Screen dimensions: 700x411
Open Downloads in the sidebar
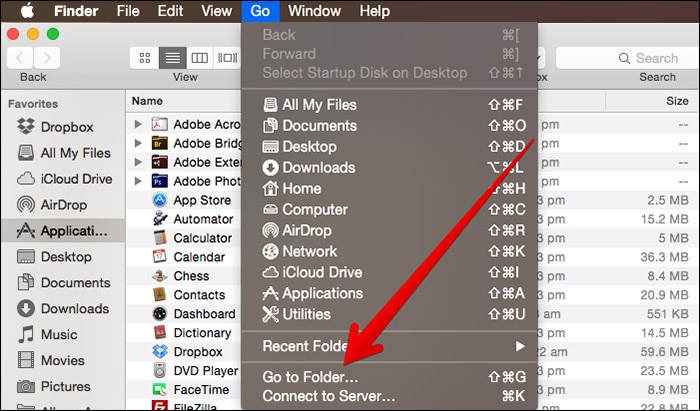point(63,308)
